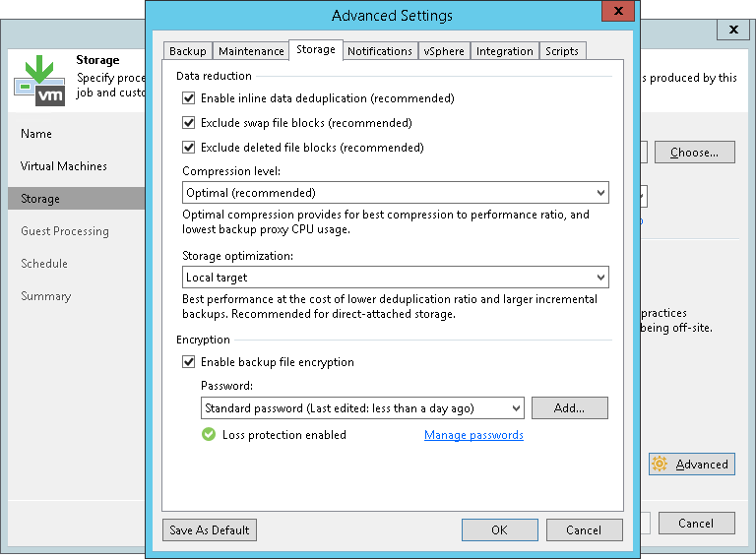Screen dimensions: 756x559
Task: Select Virtual Machines wizard step
Action: pyautogui.click(x=64, y=166)
